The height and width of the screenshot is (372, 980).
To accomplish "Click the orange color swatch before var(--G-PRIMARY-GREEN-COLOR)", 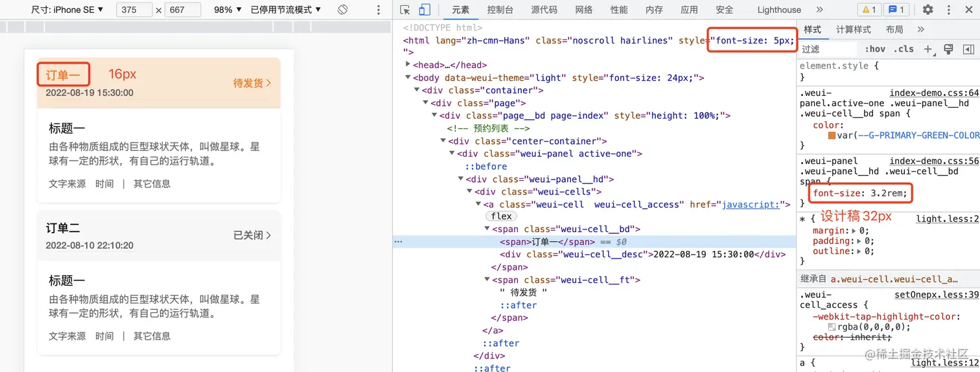I will point(832,135).
